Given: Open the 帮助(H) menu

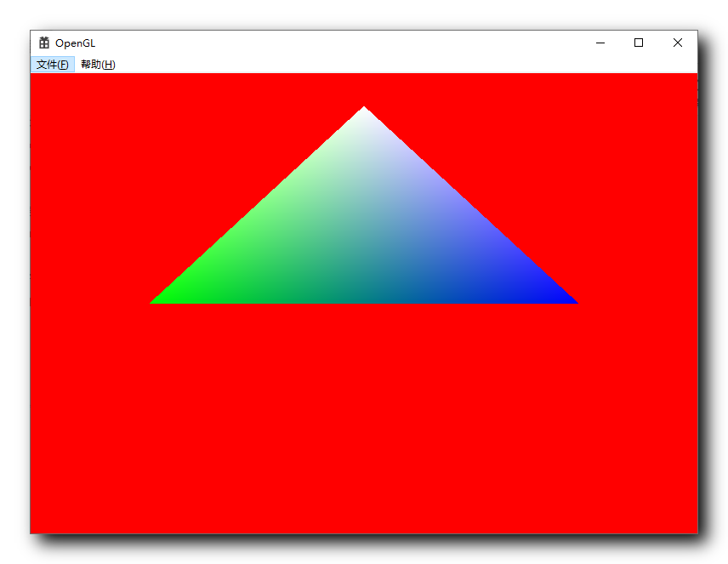Looking at the screenshot, I should point(98,65).
